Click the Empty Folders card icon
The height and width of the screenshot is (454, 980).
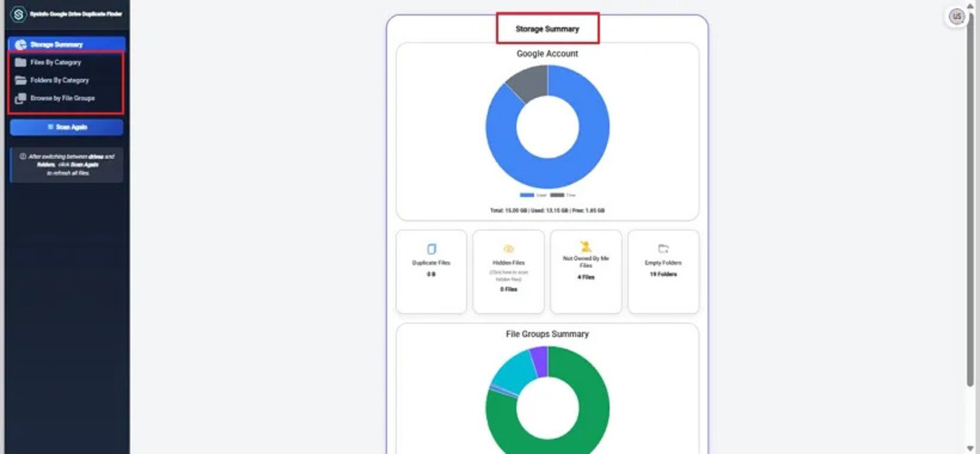663,249
